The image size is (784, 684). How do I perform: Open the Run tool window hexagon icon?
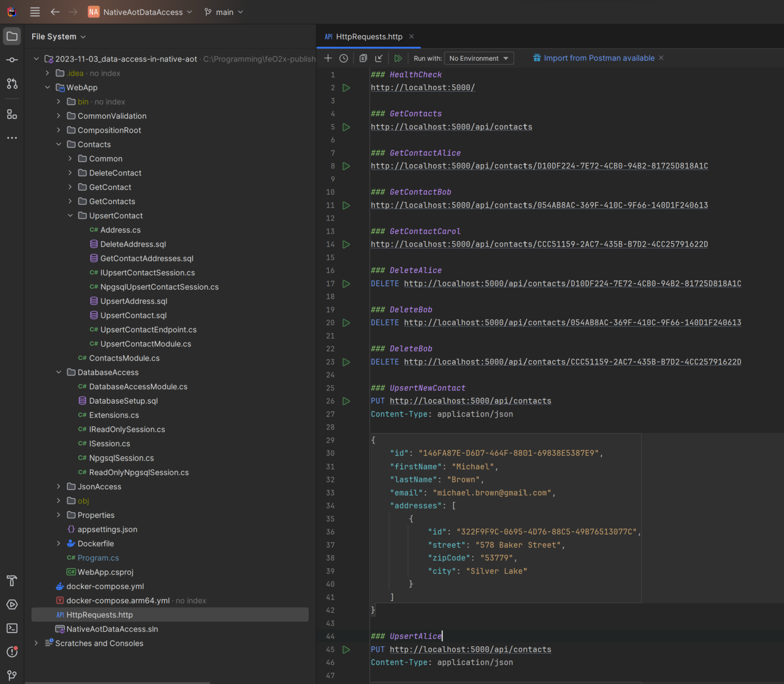point(11,604)
